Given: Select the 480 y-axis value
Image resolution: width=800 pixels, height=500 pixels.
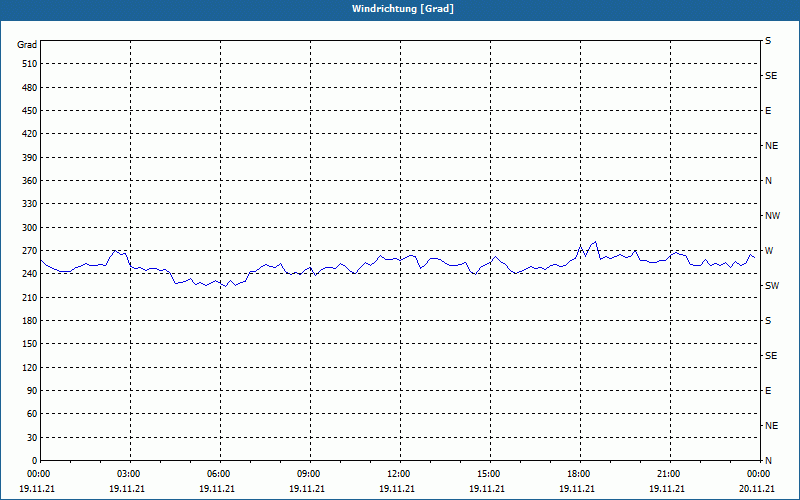Looking at the screenshot, I should 30,88.
